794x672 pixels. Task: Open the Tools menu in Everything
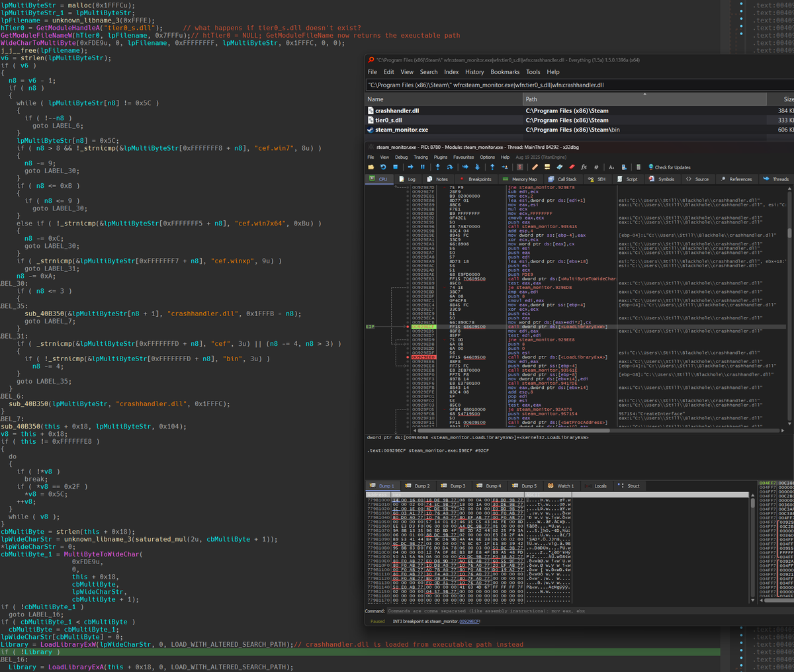[533, 72]
